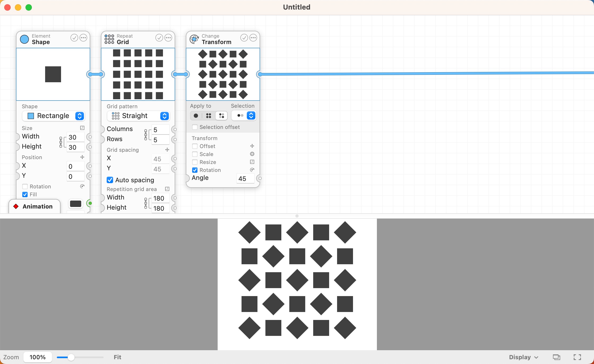Click the Rotation transform icon
Screen dimensions: 594x364
(252, 170)
